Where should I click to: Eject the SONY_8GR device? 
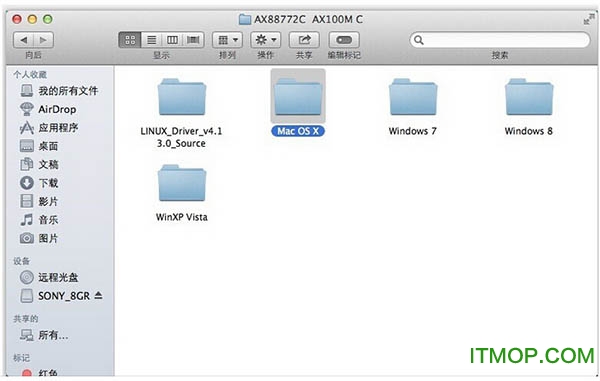pyautogui.click(x=98, y=295)
